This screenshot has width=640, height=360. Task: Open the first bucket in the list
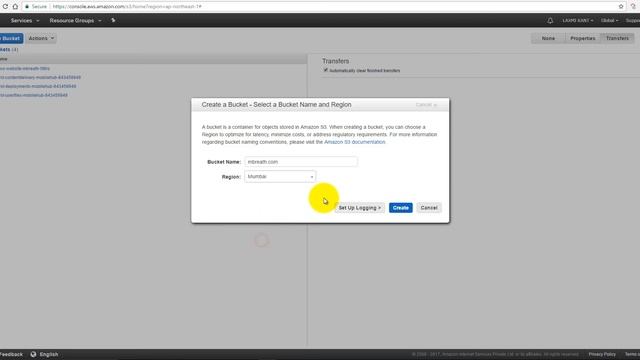click(25, 69)
